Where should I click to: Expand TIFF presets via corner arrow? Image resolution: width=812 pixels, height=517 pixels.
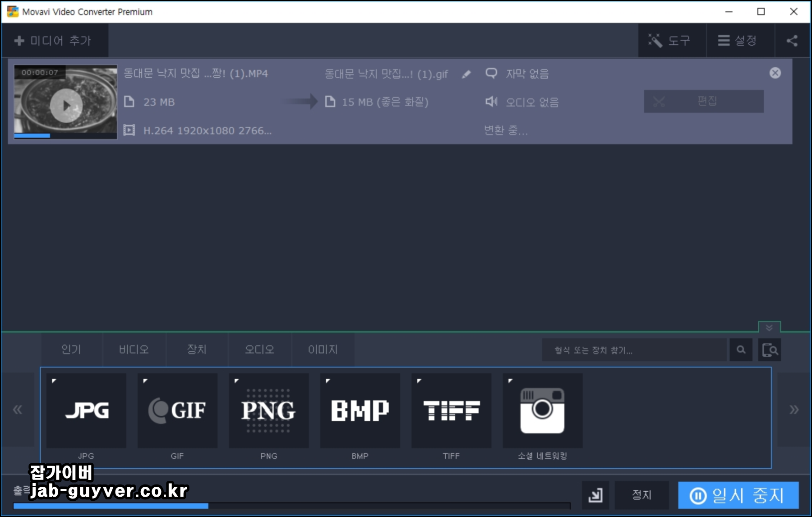419,381
